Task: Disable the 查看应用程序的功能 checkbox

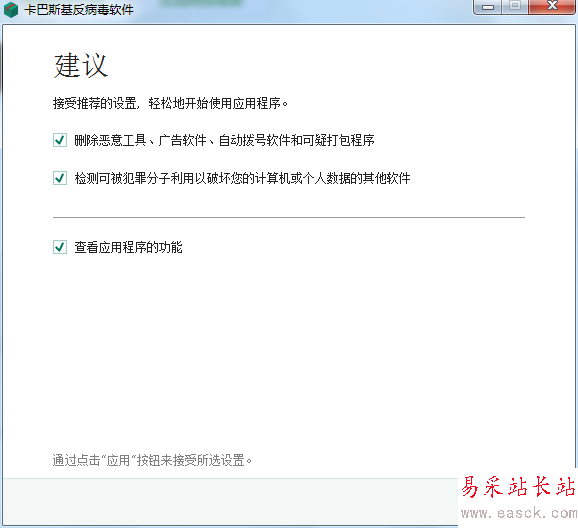Action: coord(60,247)
